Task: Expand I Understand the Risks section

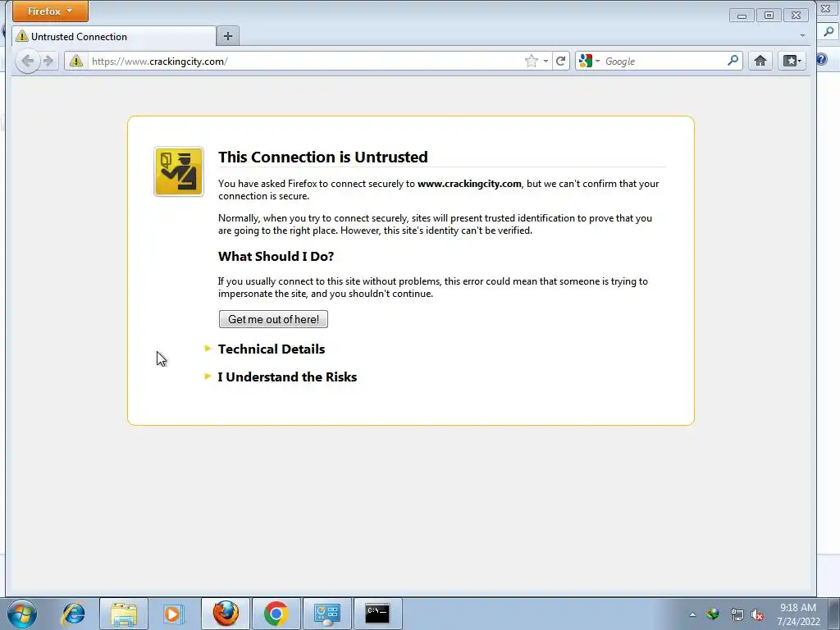Action: pos(286,377)
